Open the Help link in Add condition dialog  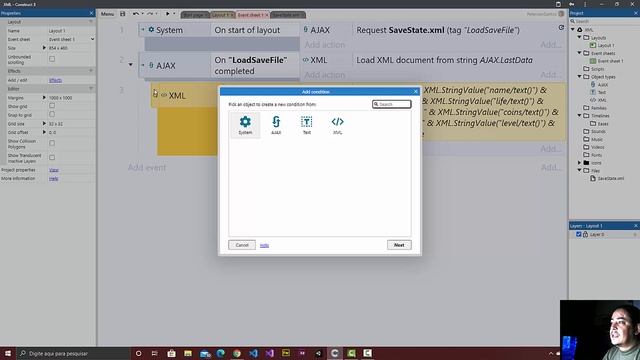point(264,245)
